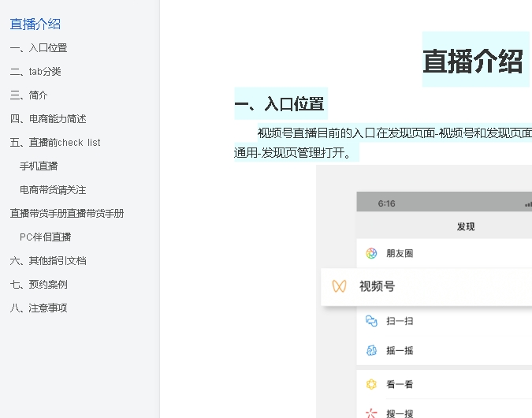Open 五、直播前check list section
This screenshot has height=418, width=532.
(55, 143)
